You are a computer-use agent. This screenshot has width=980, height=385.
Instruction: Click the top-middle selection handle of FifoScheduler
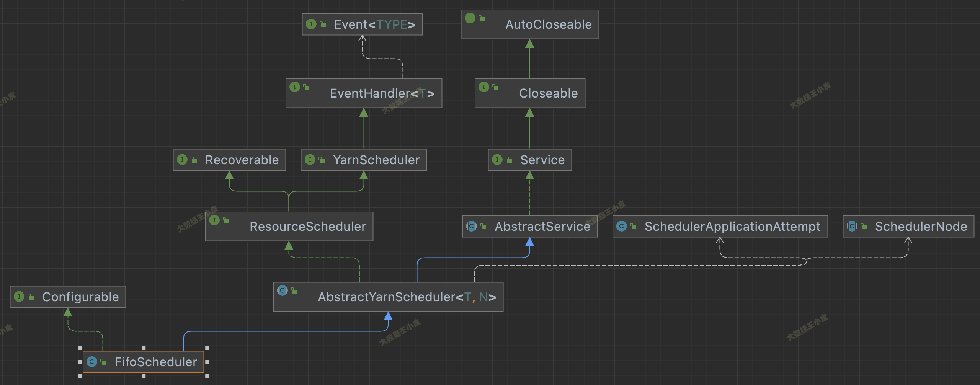144,348
